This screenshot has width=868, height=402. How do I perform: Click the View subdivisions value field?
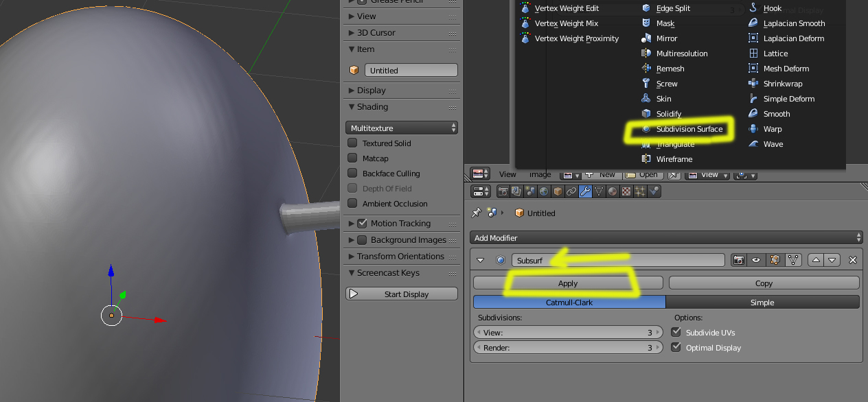pos(568,333)
